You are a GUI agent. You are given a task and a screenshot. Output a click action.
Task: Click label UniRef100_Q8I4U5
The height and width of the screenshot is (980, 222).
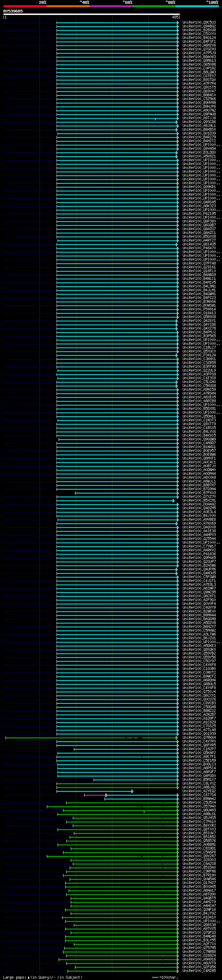pos(199,244)
